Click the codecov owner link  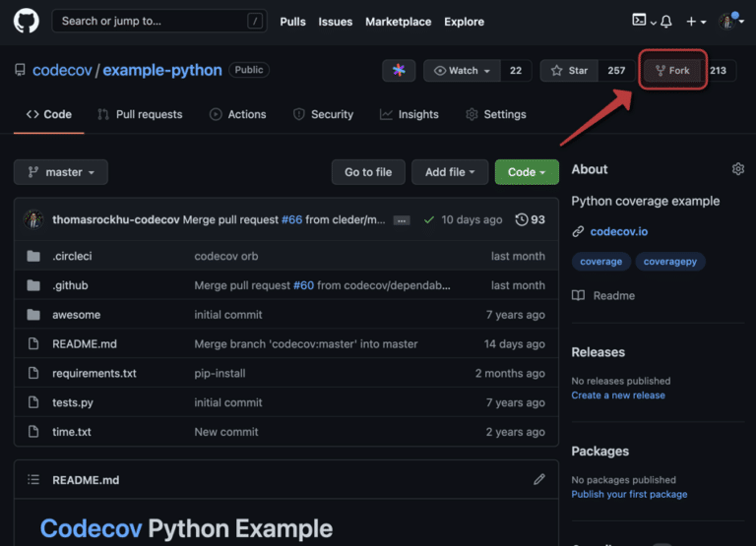[62, 71]
